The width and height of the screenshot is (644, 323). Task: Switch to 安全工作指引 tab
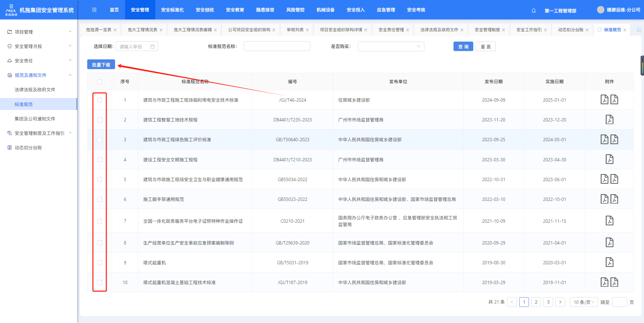529,30
